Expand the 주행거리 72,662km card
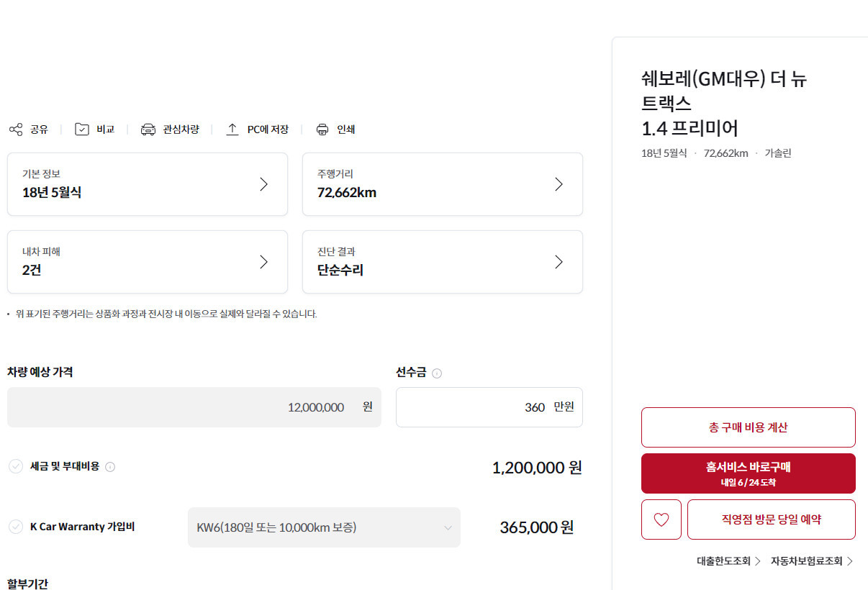 [x=443, y=184]
